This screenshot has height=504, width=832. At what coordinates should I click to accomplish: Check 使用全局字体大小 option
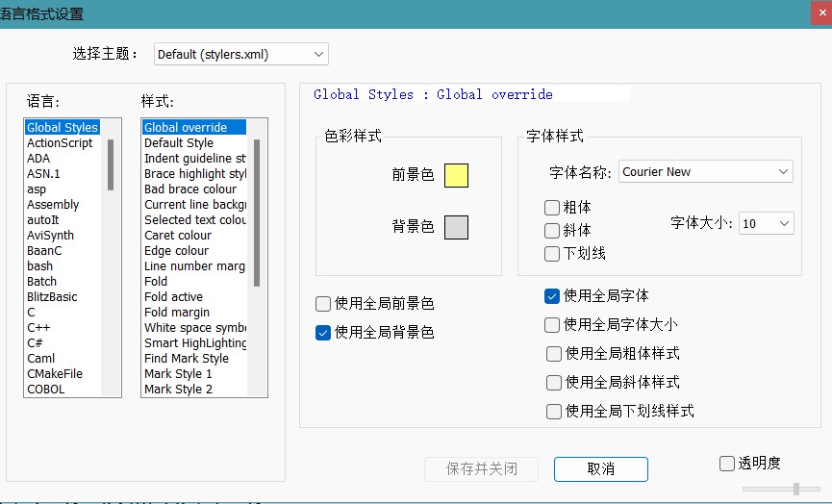[552, 325]
